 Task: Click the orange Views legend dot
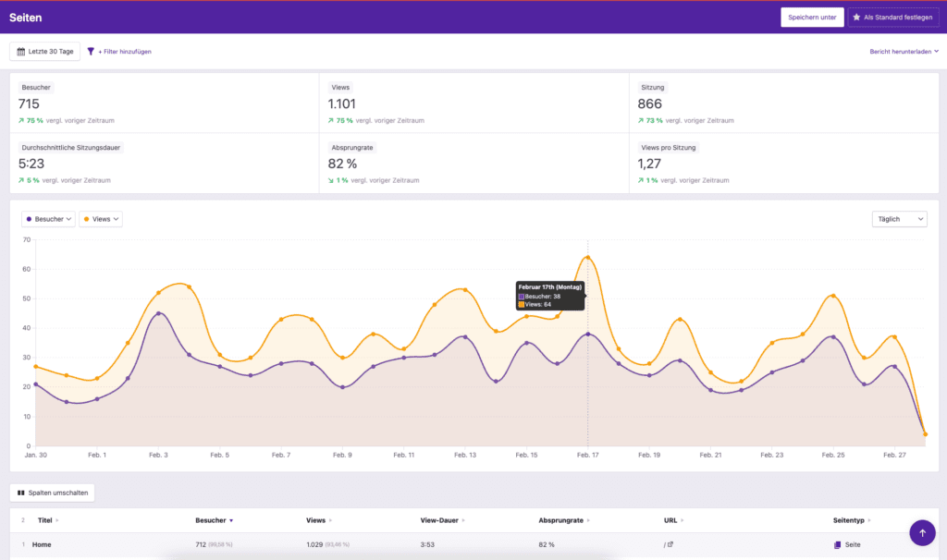[x=86, y=219]
